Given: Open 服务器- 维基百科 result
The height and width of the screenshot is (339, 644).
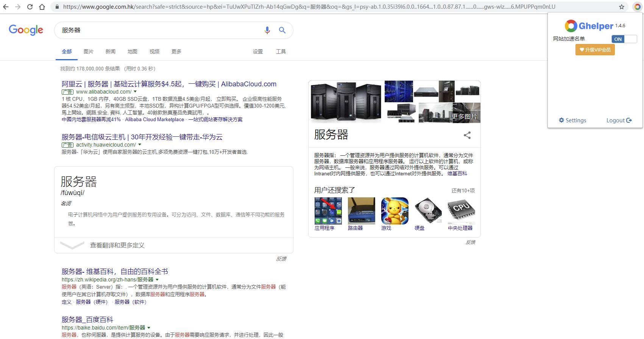Looking at the screenshot, I should (x=115, y=271).
